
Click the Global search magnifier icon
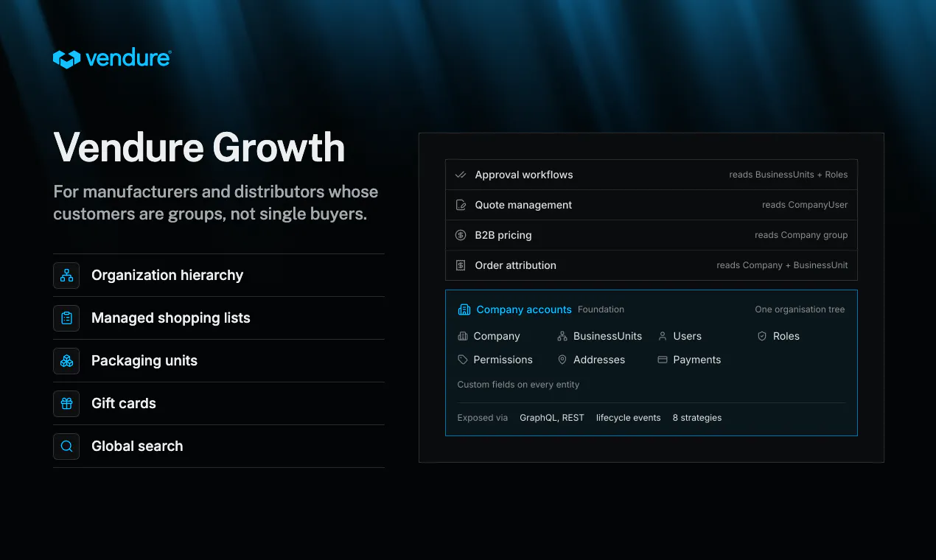(66, 447)
